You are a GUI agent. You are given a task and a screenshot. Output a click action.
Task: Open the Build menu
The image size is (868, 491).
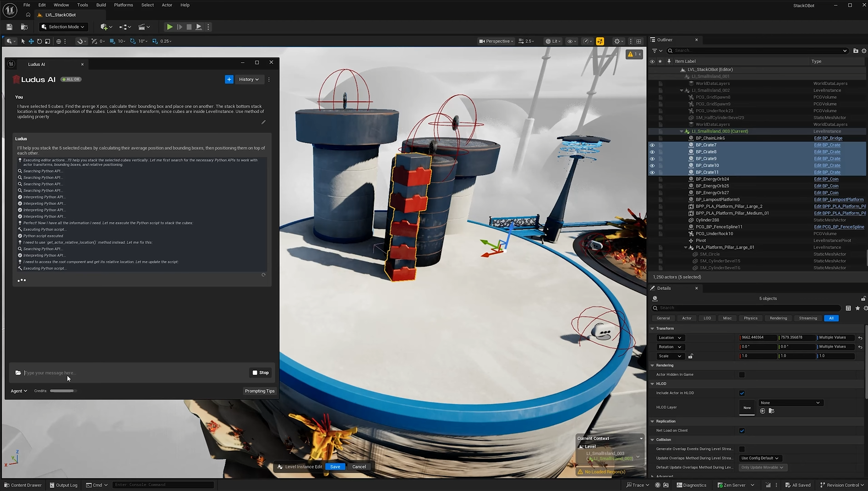[x=101, y=5]
